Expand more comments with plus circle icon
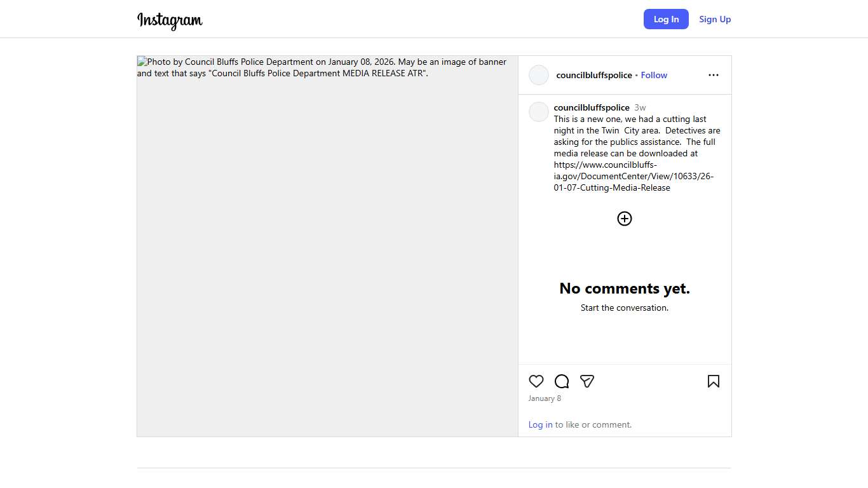Image resolution: width=868 pixels, height=488 pixels. click(x=625, y=219)
